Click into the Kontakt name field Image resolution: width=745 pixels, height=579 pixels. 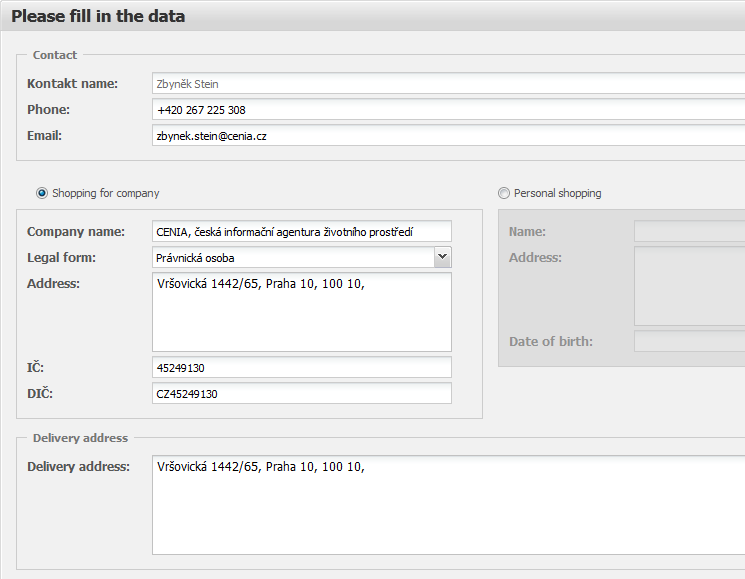pyautogui.click(x=449, y=84)
